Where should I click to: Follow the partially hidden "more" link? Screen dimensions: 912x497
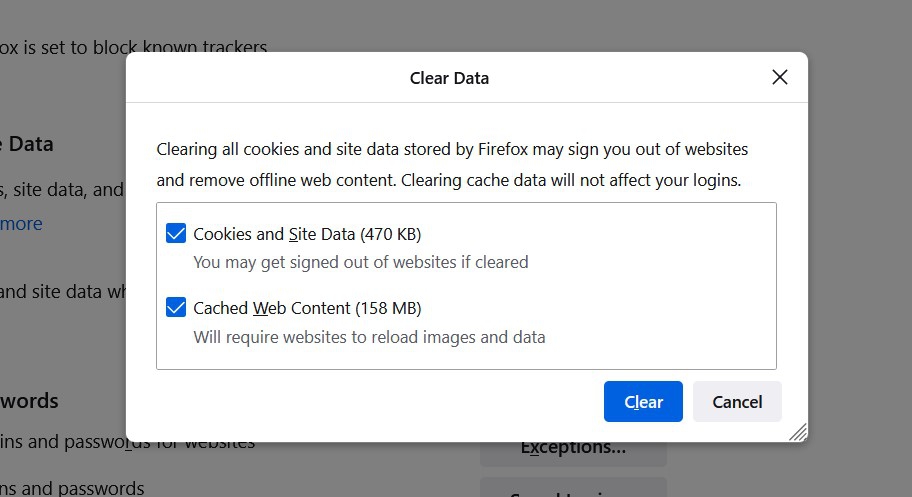coord(21,223)
